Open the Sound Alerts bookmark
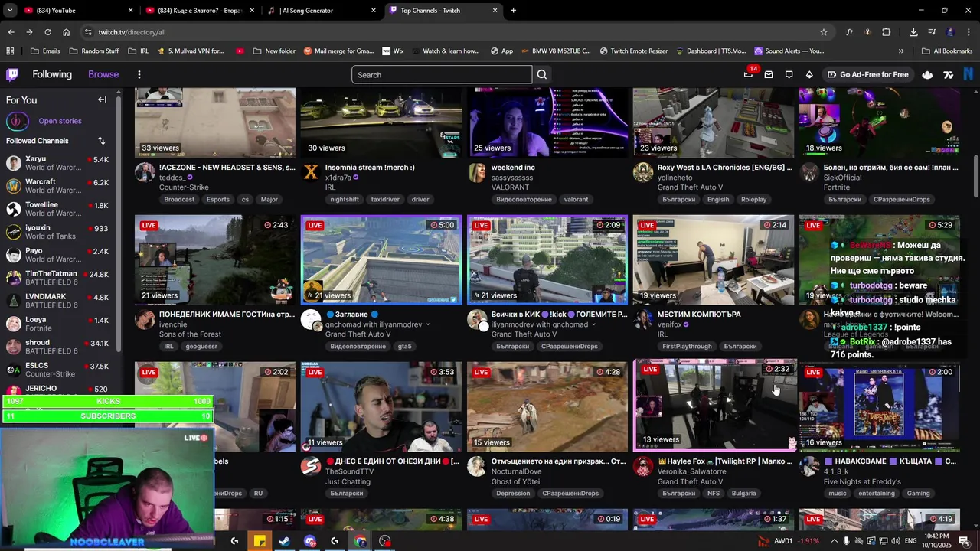 coord(789,51)
